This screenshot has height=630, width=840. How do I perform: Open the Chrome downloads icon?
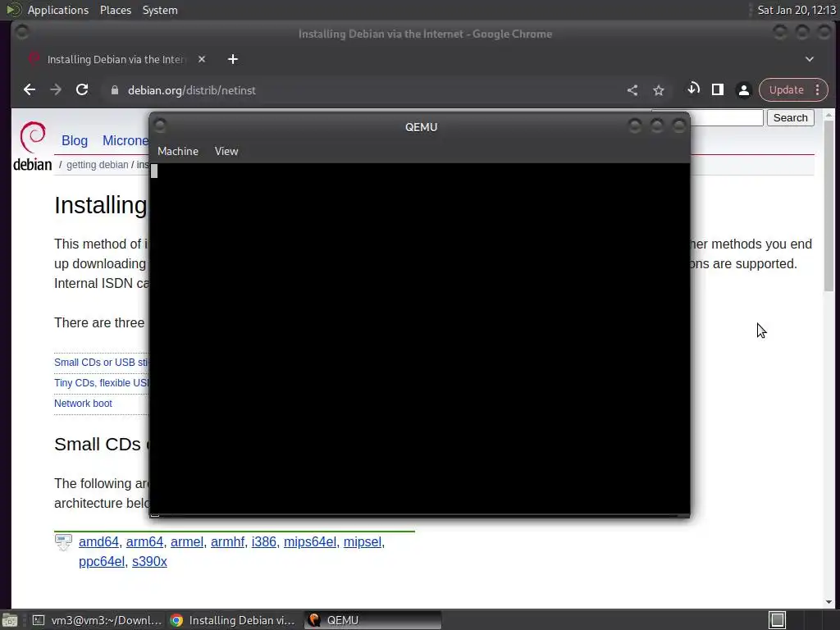pos(693,89)
